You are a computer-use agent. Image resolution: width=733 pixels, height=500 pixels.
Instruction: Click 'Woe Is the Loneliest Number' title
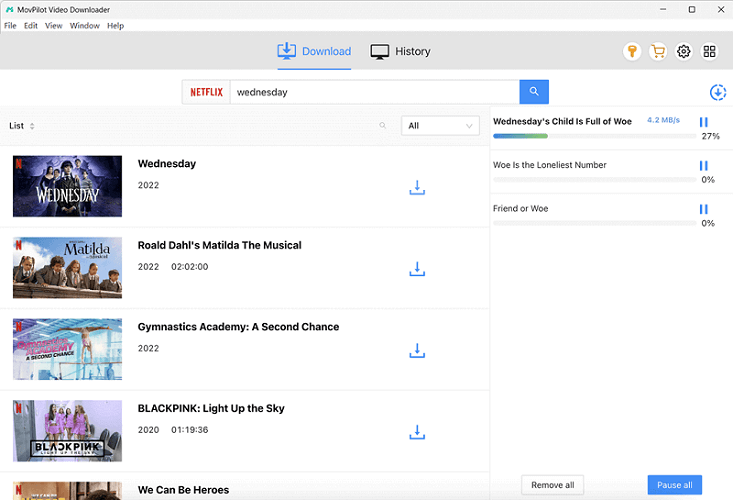coord(550,165)
